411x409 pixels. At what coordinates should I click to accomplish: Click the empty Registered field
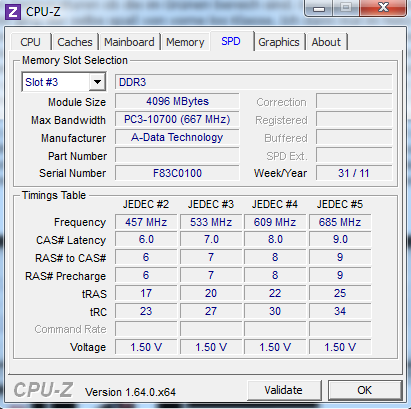pyautogui.click(x=354, y=119)
